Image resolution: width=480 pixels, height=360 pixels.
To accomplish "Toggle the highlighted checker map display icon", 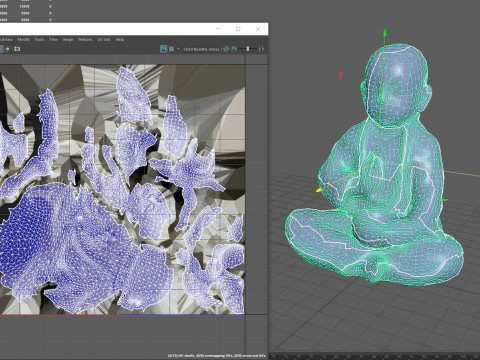I will 163,49.
